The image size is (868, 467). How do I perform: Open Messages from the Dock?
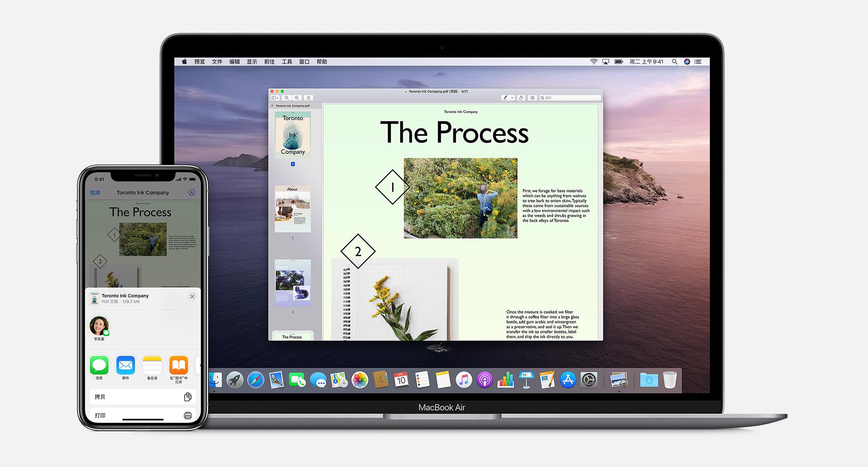pyautogui.click(x=318, y=380)
